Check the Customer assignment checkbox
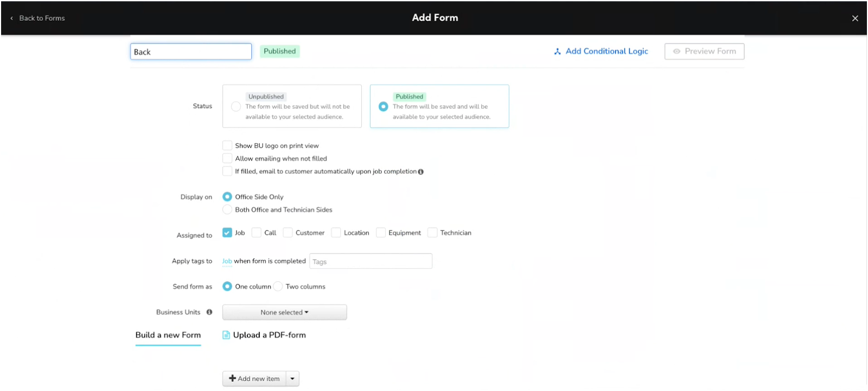Screen dimensions: 868x391 pos(288,232)
